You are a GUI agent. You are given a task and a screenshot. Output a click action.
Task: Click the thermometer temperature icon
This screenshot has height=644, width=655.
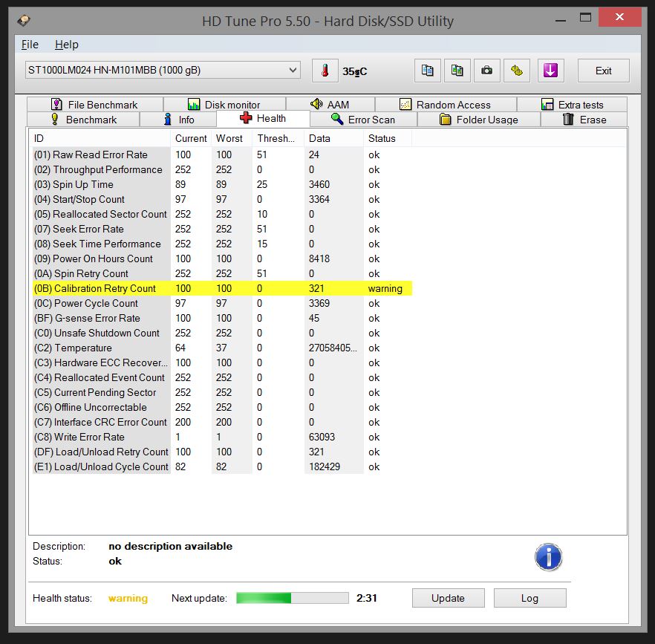coord(325,71)
